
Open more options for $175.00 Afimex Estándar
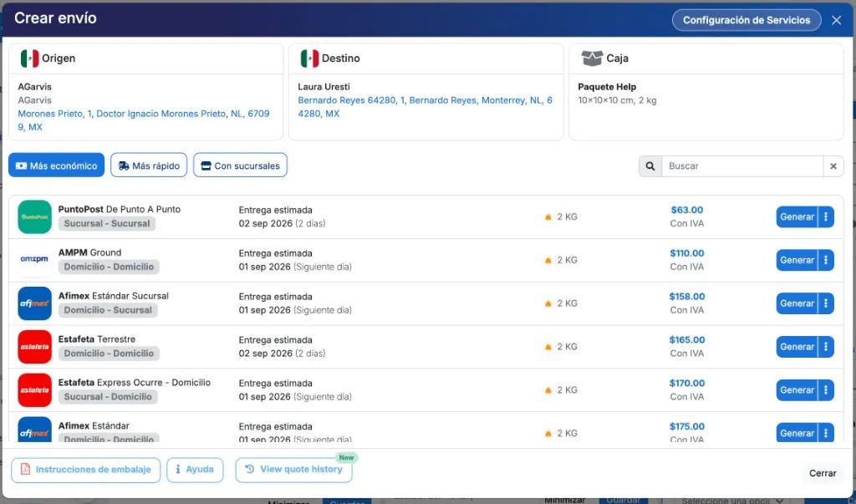click(x=826, y=433)
